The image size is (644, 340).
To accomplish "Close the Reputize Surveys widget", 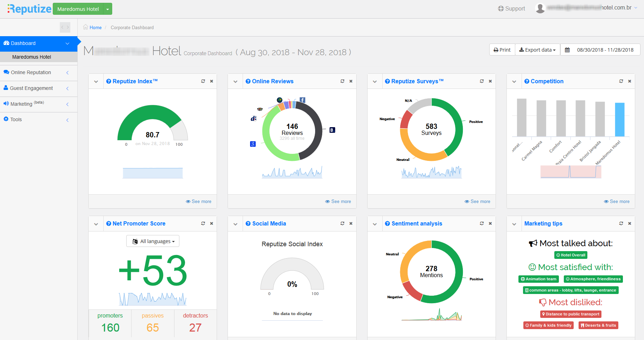I will (x=490, y=81).
